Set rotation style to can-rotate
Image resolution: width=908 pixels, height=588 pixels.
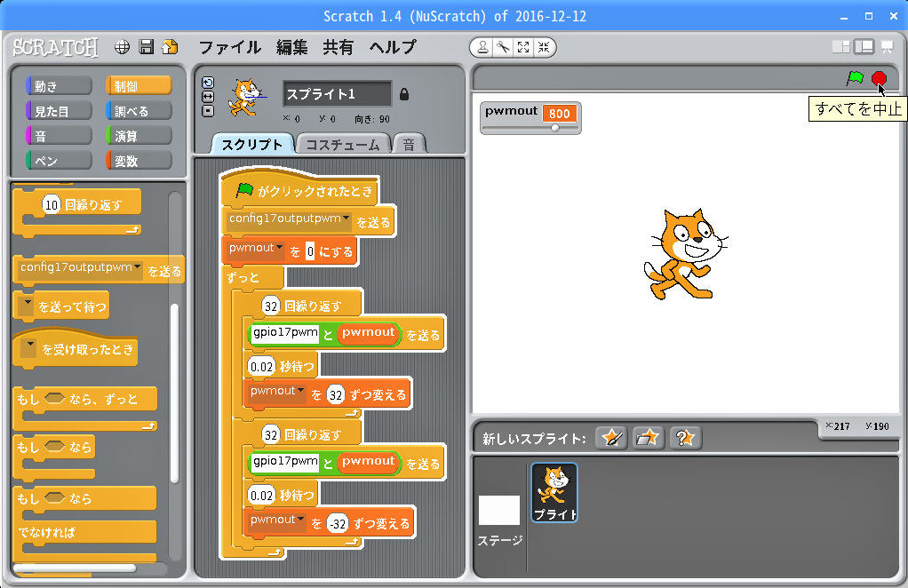(x=208, y=83)
